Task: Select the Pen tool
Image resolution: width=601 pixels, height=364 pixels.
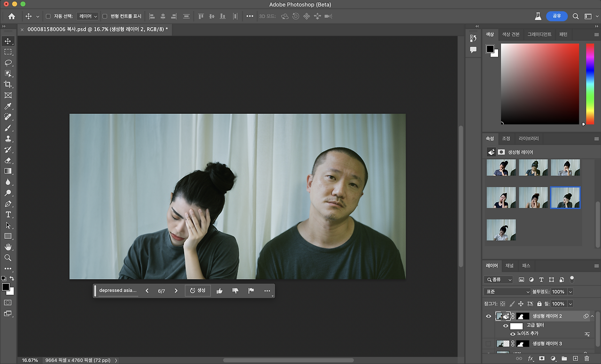Action: pos(8,204)
